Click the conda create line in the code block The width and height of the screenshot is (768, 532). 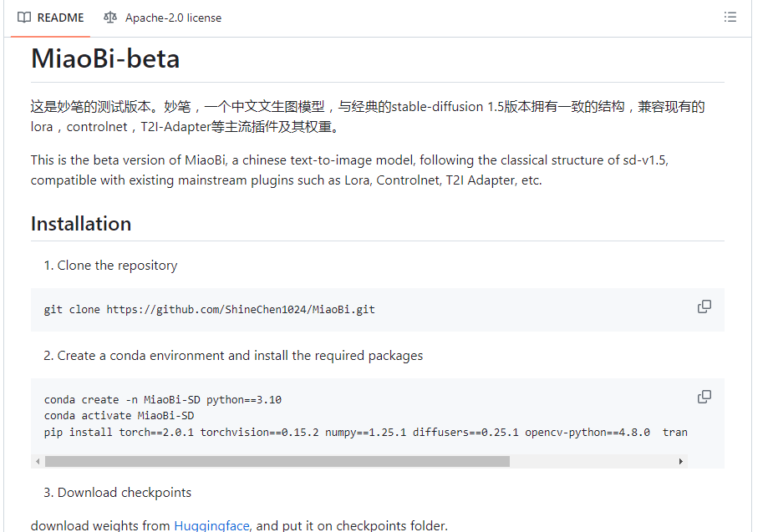click(163, 400)
